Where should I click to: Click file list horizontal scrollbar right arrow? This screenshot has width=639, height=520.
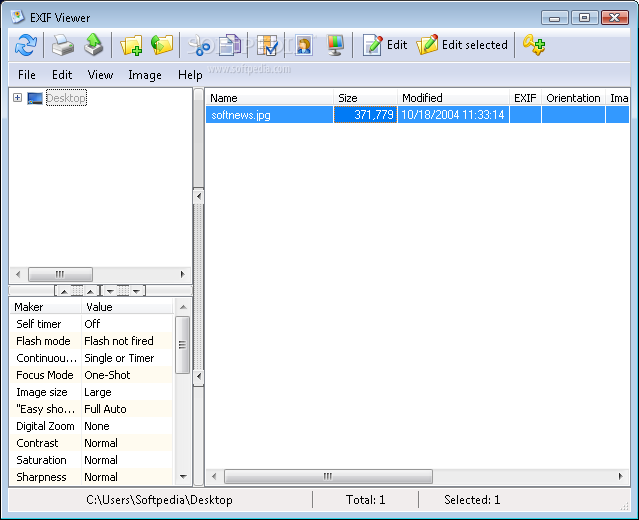click(621, 476)
